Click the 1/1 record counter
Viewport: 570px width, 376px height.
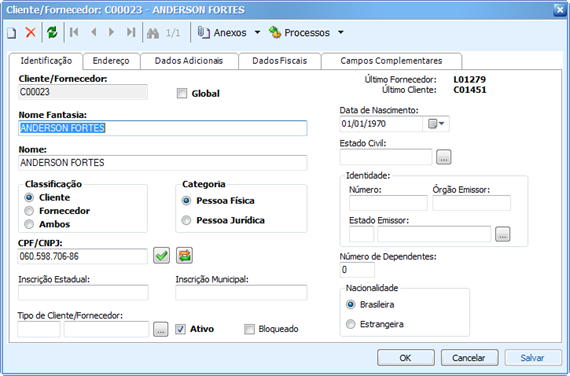pos(173,33)
